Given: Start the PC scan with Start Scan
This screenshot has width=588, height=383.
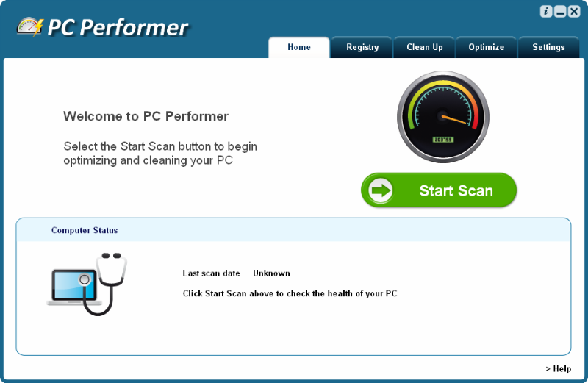Looking at the screenshot, I should [x=439, y=190].
